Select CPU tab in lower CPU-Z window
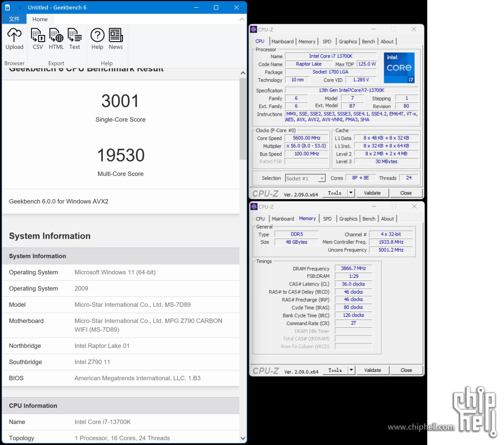The image size is (504, 445). [260, 219]
